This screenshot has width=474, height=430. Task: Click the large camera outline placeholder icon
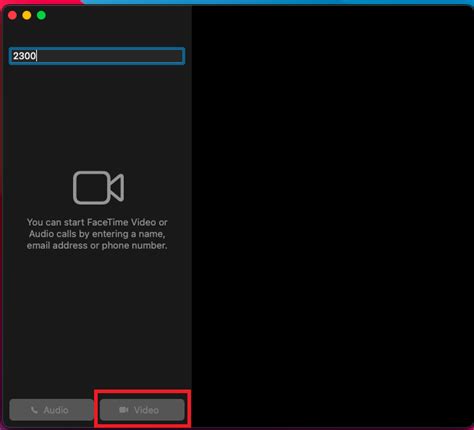[98, 187]
